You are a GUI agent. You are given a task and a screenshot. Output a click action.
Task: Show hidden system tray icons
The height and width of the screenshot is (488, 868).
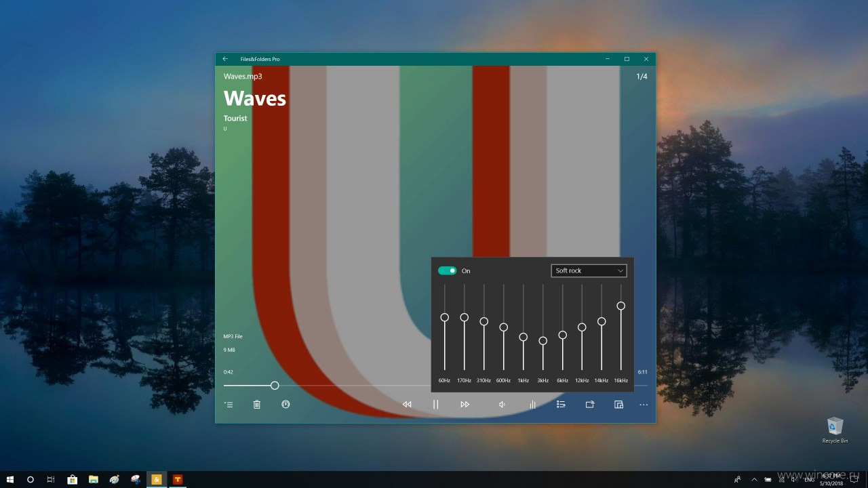(x=755, y=479)
